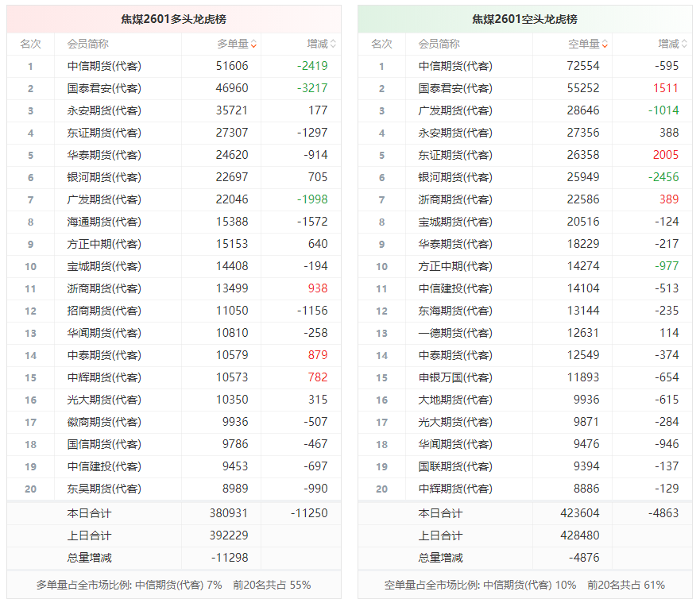Image resolution: width=700 pixels, height=603 pixels.
Task: Click 多单量占全市场比例 footer text
Action: [x=173, y=586]
